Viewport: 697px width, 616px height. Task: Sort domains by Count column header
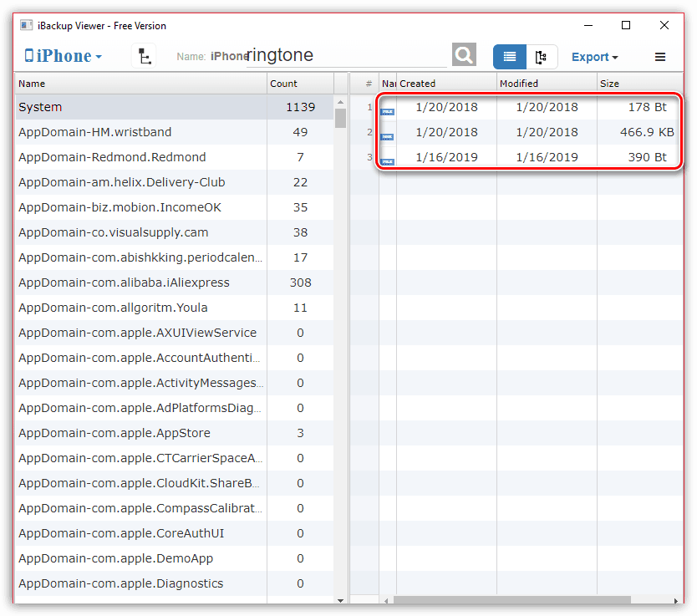point(300,84)
